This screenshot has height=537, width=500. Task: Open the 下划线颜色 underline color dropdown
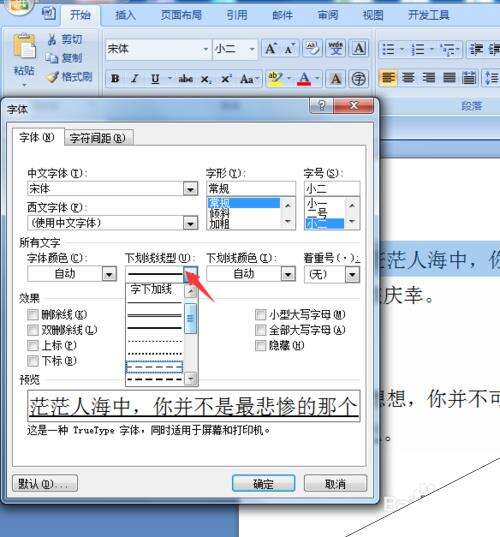[288, 274]
